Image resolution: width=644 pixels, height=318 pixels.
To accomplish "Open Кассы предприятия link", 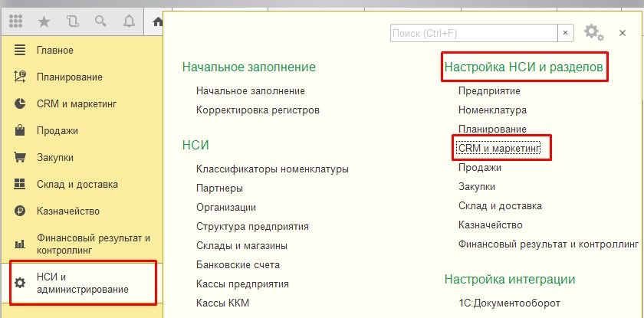I will (x=242, y=284).
